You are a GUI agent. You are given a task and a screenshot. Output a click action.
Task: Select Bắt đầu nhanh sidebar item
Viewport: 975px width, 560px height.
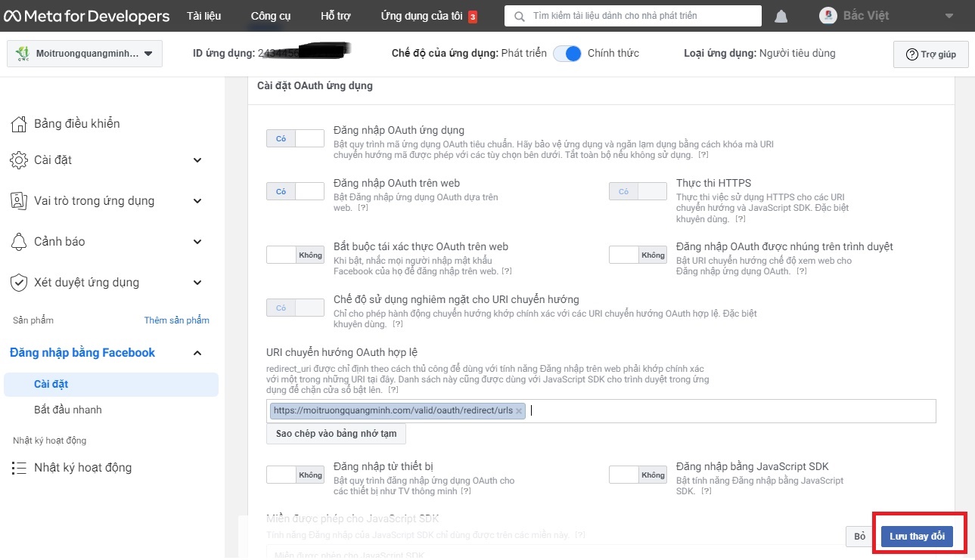pyautogui.click(x=68, y=410)
